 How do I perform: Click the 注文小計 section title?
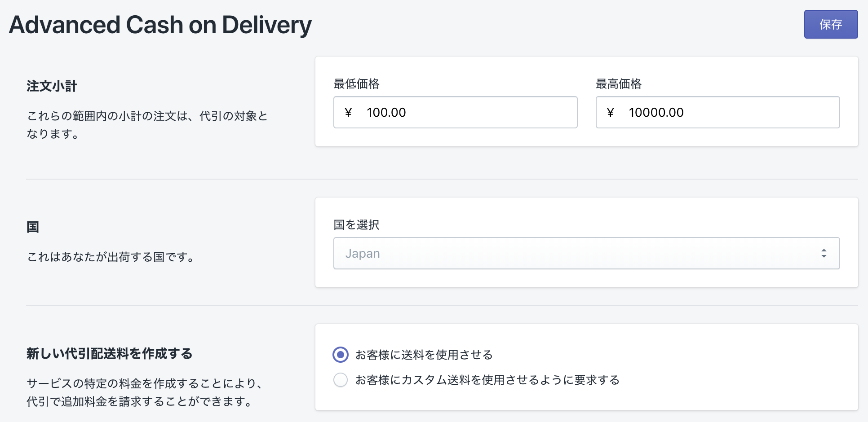52,86
